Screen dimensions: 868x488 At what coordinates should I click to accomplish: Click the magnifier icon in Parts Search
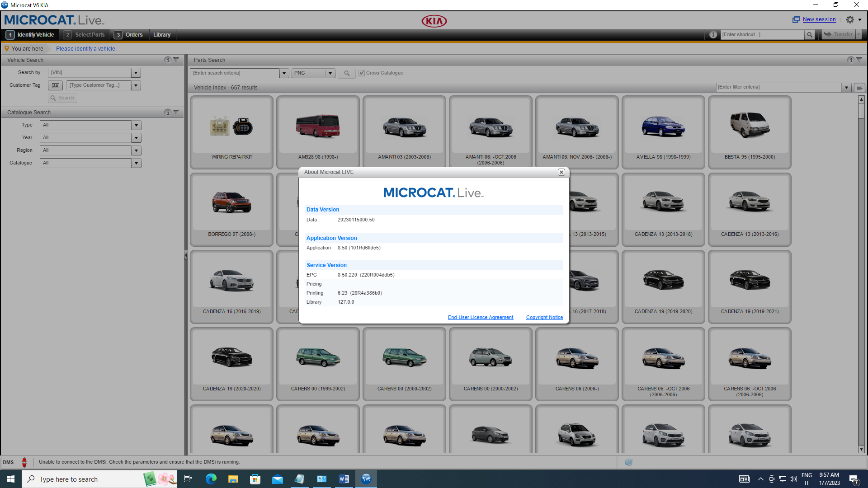(346, 73)
